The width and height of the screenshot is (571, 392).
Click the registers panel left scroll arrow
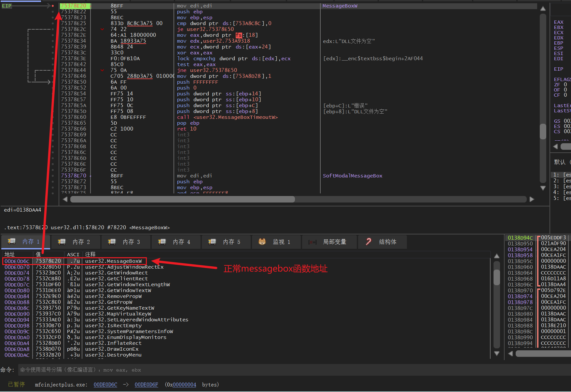tap(555, 147)
